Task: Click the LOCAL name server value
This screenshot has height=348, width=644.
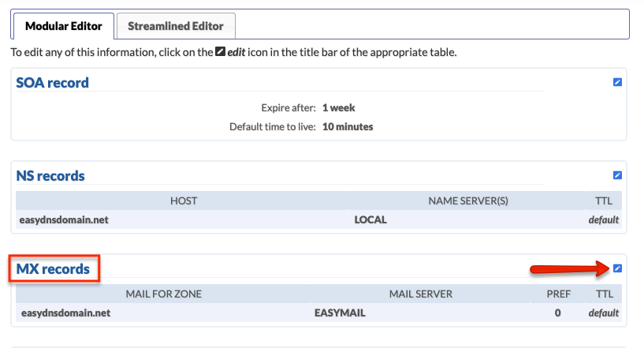Action: 370,219
